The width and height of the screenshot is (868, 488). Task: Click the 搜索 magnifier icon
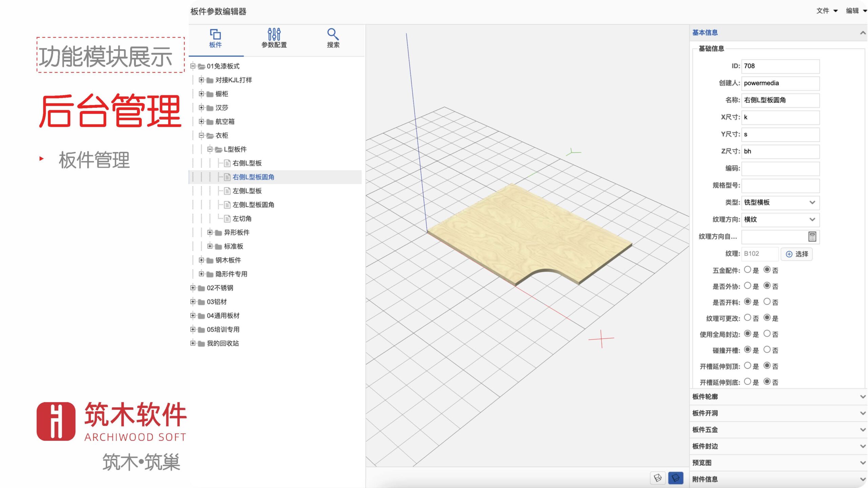click(x=333, y=35)
